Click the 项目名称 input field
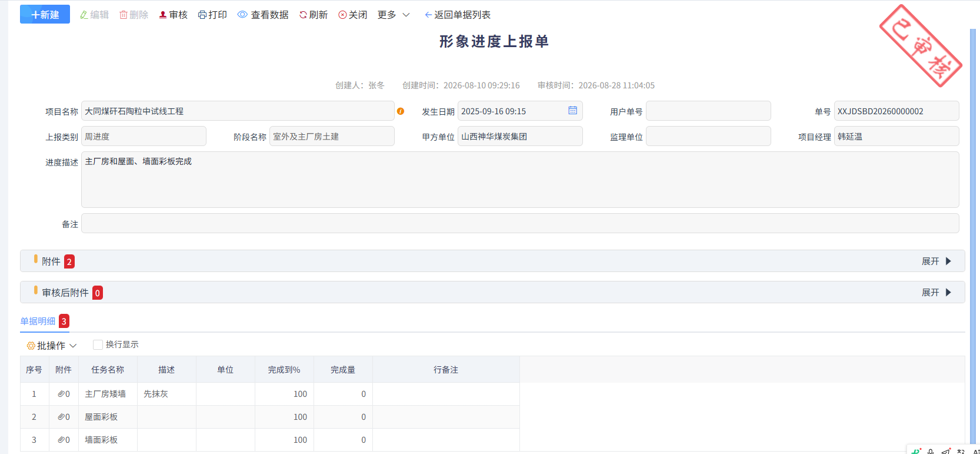 tap(238, 111)
